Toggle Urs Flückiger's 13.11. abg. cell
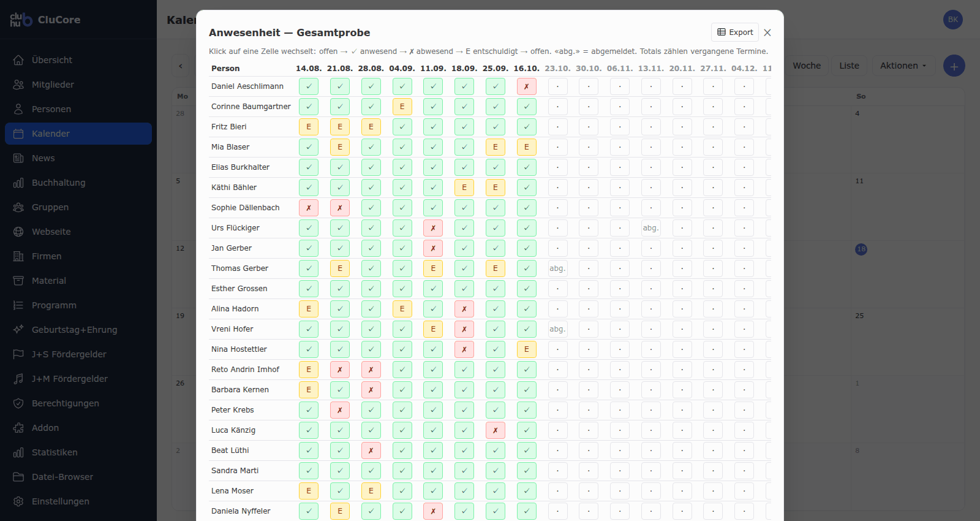The height and width of the screenshot is (521, 980). 650,228
